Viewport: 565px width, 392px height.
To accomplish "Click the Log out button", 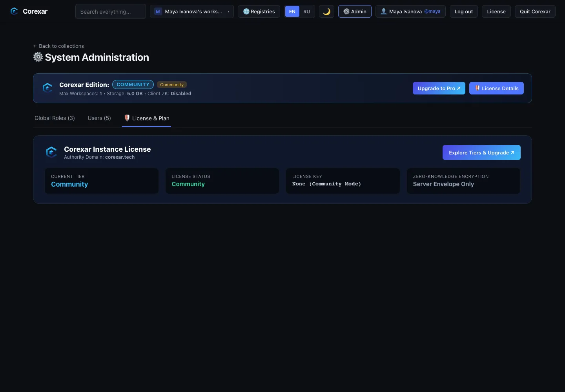I will (x=464, y=11).
